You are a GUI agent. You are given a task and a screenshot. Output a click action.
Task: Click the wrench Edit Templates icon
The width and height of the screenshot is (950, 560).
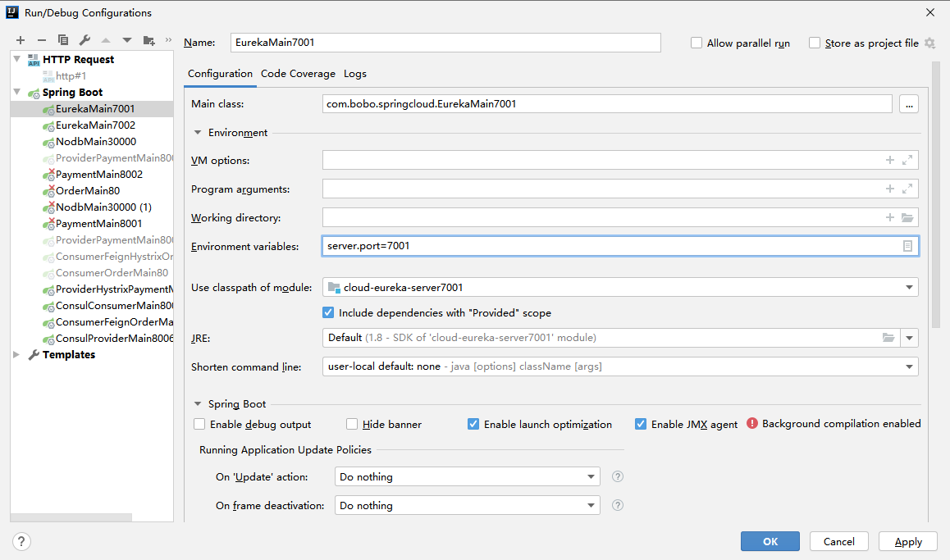[84, 40]
